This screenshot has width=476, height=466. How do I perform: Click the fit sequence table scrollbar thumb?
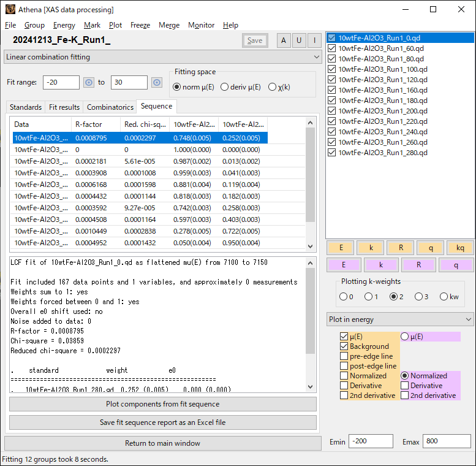pyautogui.click(x=310, y=175)
